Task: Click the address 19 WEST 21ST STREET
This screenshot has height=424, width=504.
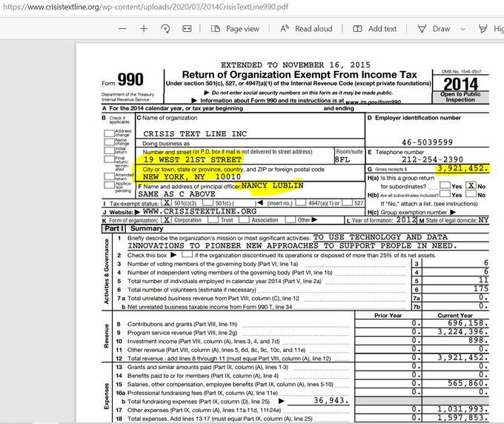Action: (193, 159)
